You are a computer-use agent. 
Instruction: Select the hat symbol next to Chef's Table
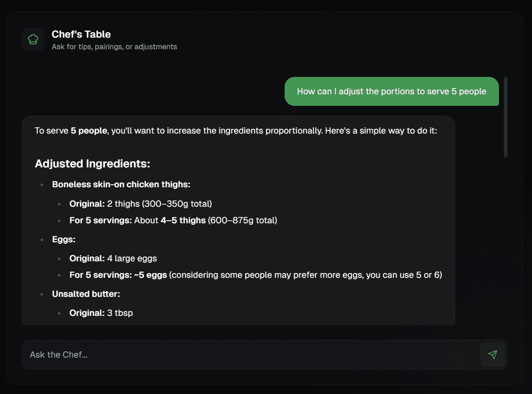coord(33,39)
